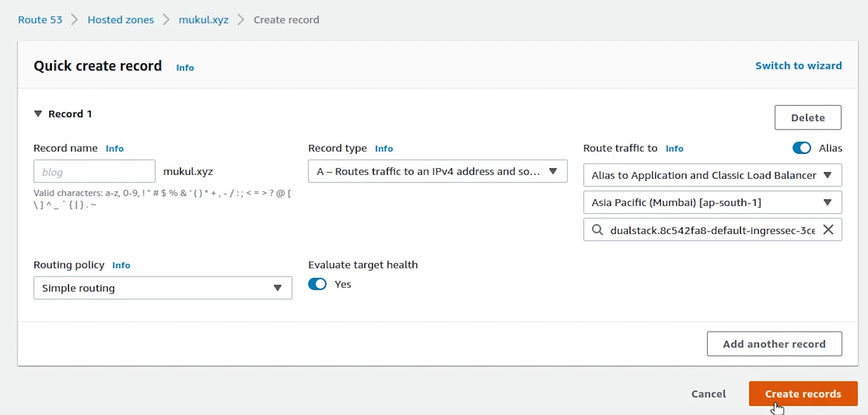868x415 pixels.
Task: Choose a region from Asia Pacific dropdown
Action: click(x=712, y=202)
